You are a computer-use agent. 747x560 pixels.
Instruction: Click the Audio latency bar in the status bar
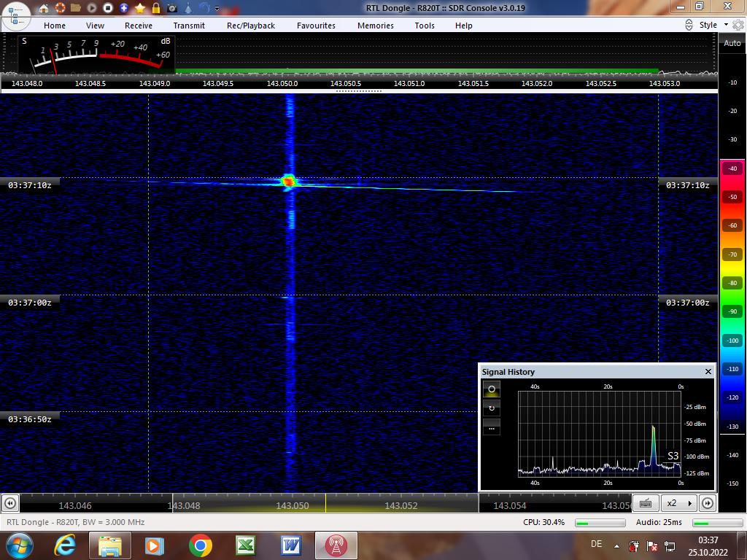tap(718, 523)
